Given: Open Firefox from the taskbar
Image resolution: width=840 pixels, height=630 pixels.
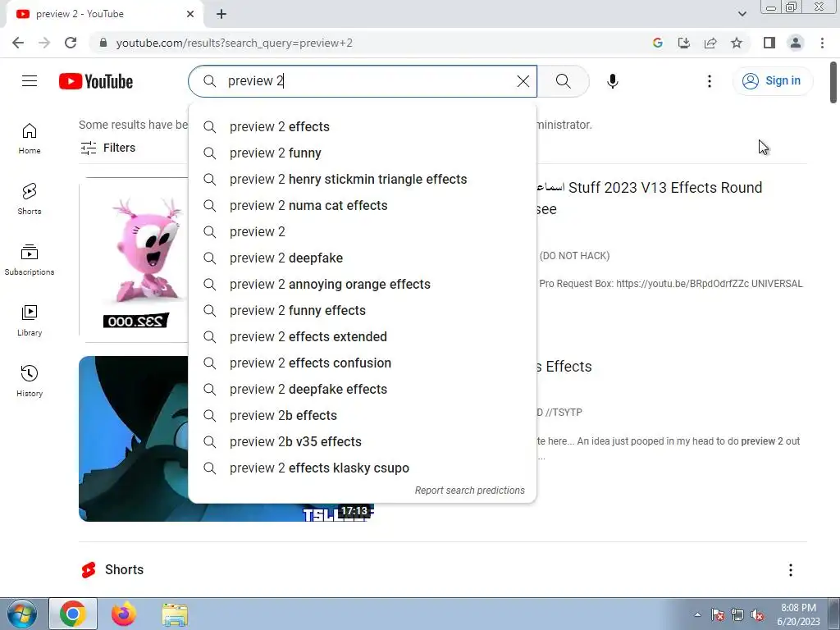Looking at the screenshot, I should (123, 614).
